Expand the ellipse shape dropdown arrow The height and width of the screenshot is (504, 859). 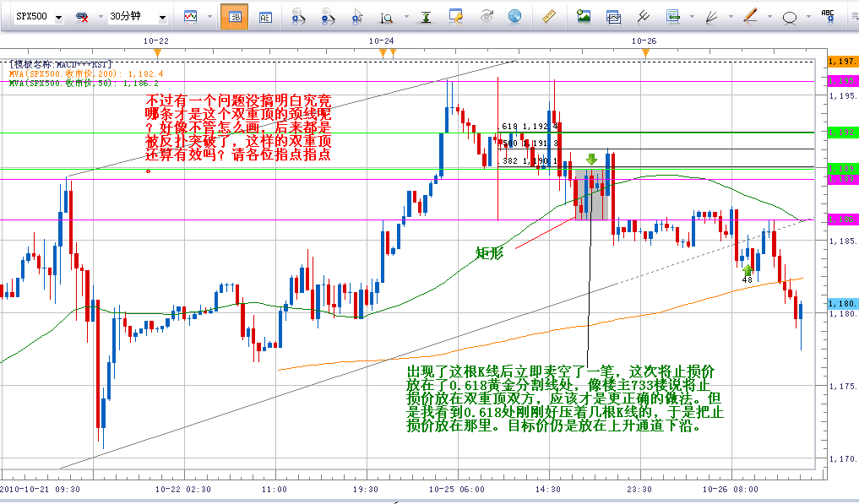[x=808, y=17]
